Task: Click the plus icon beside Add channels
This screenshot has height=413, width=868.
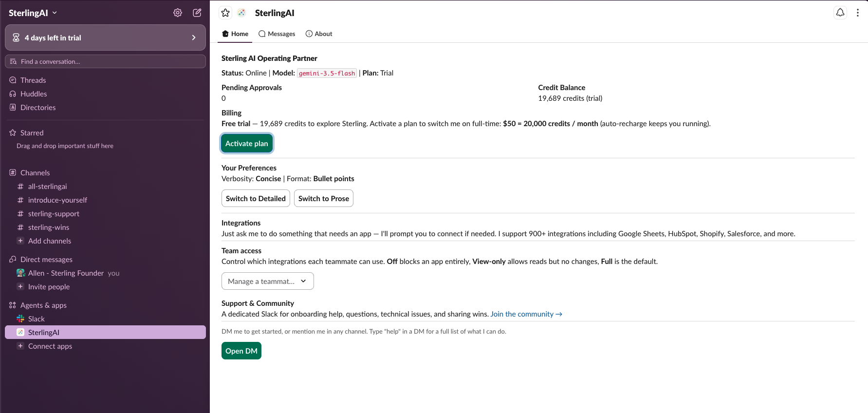Action: pos(20,241)
